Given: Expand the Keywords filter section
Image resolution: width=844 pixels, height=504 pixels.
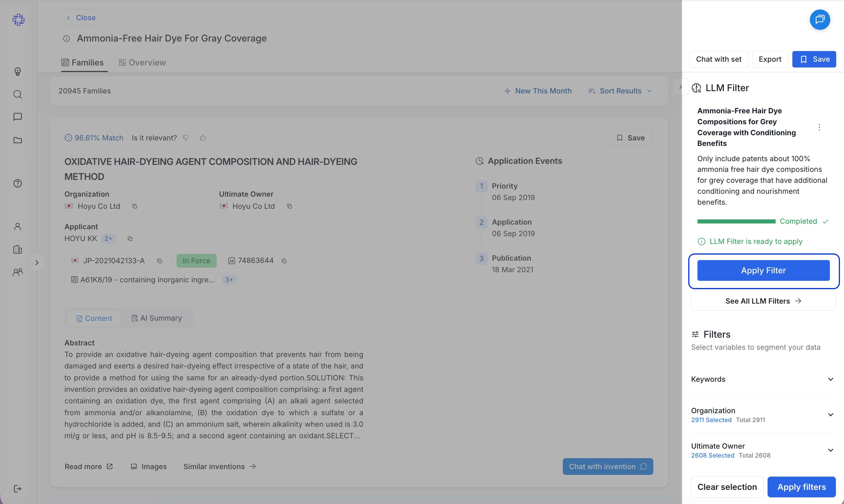Looking at the screenshot, I should (763, 379).
